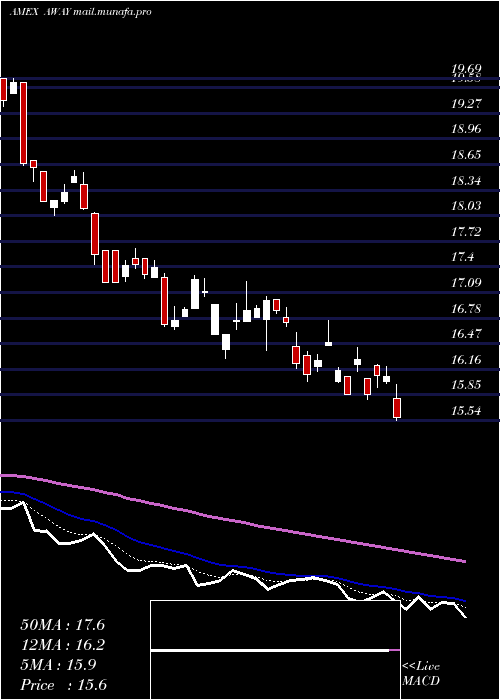The image size is (500, 700).
Task: Click the 17.09 price level label
Action: pyautogui.click(x=466, y=283)
